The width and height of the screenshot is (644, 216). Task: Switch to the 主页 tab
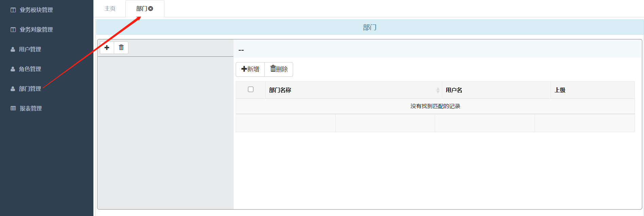tap(110, 8)
